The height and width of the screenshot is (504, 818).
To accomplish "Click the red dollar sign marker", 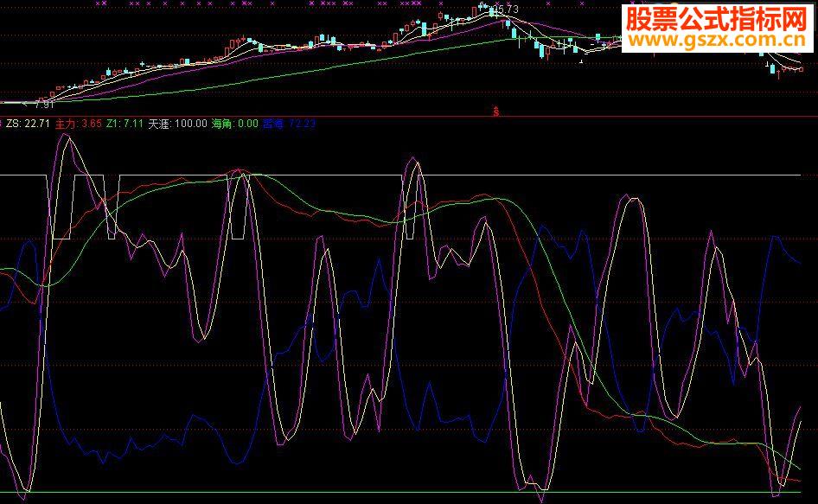I will (x=496, y=111).
